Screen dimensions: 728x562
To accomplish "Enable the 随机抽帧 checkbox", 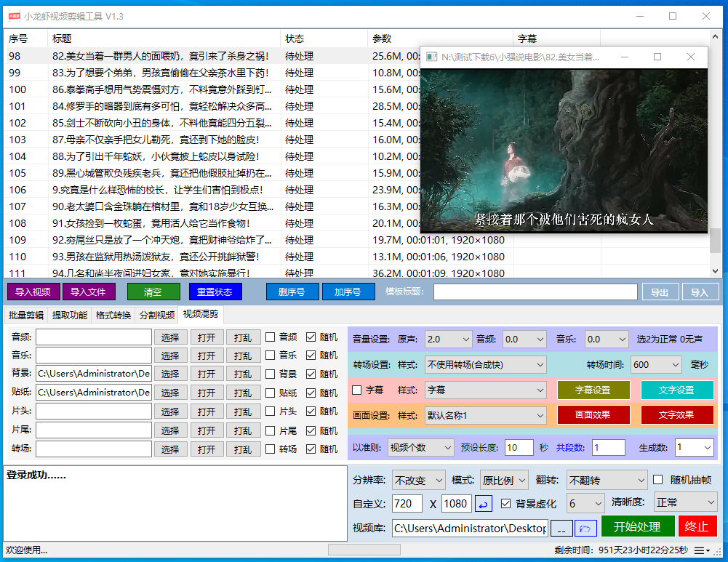I will 658,480.
